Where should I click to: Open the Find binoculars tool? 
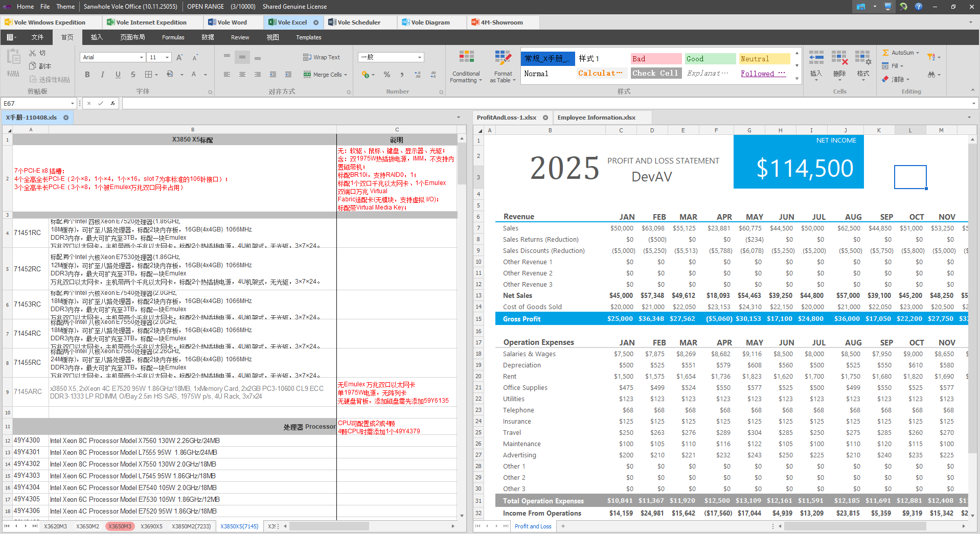pos(931,75)
